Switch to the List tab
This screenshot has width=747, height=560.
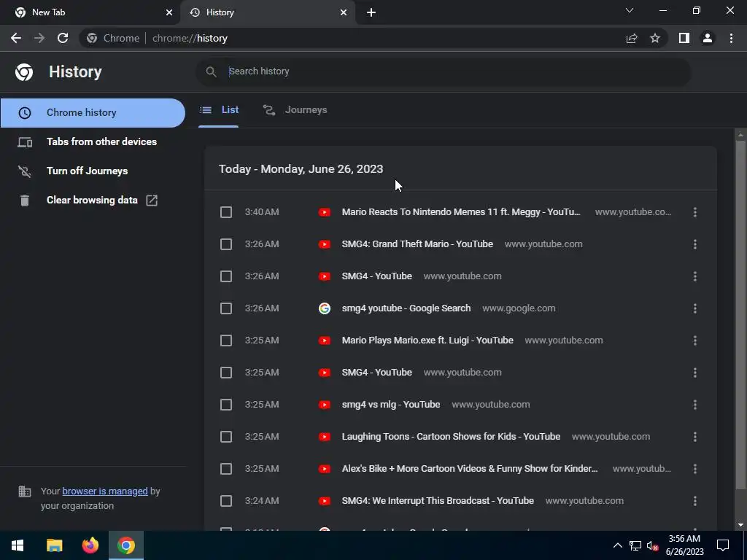tap(219, 110)
